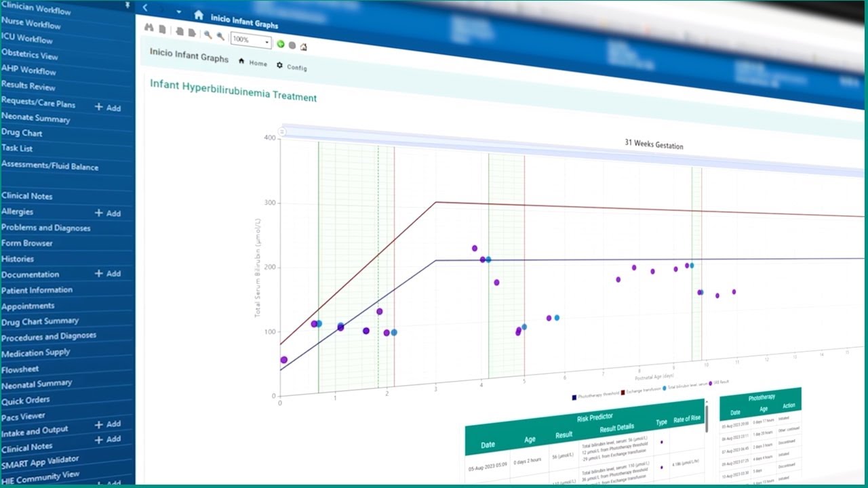Click the grey circle stop icon
Screen dimensions: 868x488
(292, 45)
